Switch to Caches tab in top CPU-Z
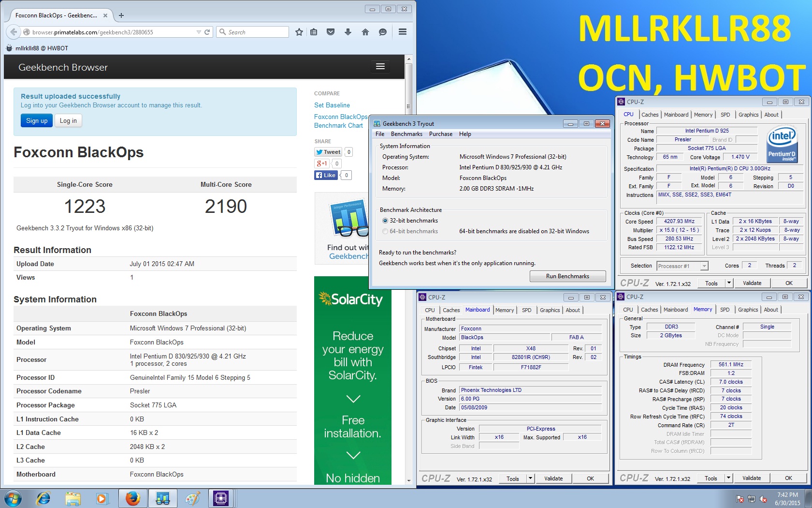The height and width of the screenshot is (508, 812). coord(650,115)
